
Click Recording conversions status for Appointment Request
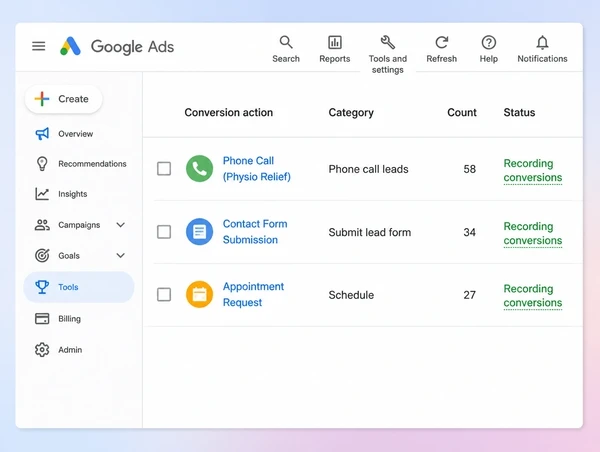[533, 295]
